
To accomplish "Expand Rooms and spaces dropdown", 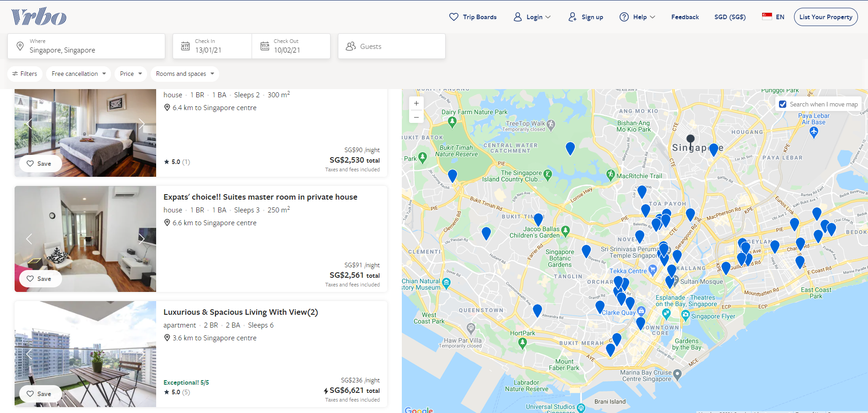I will pos(184,74).
